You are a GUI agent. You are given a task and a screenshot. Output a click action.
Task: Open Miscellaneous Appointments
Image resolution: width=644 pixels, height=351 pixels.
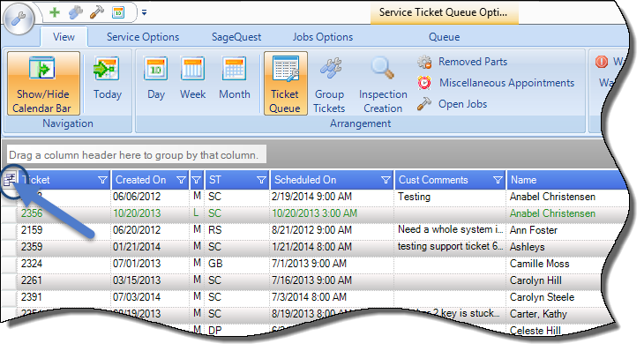point(496,83)
